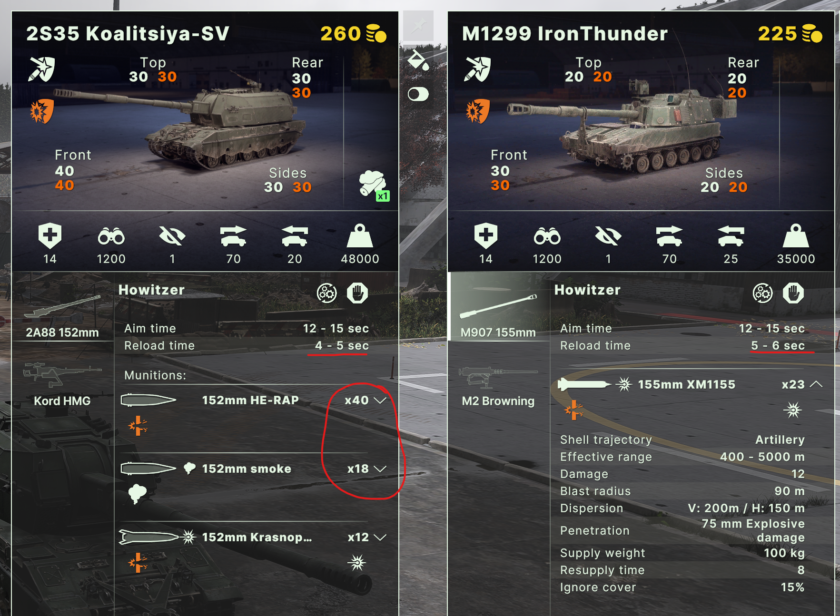Click the pin icon between panels
The width and height of the screenshot is (840, 616).
click(418, 25)
